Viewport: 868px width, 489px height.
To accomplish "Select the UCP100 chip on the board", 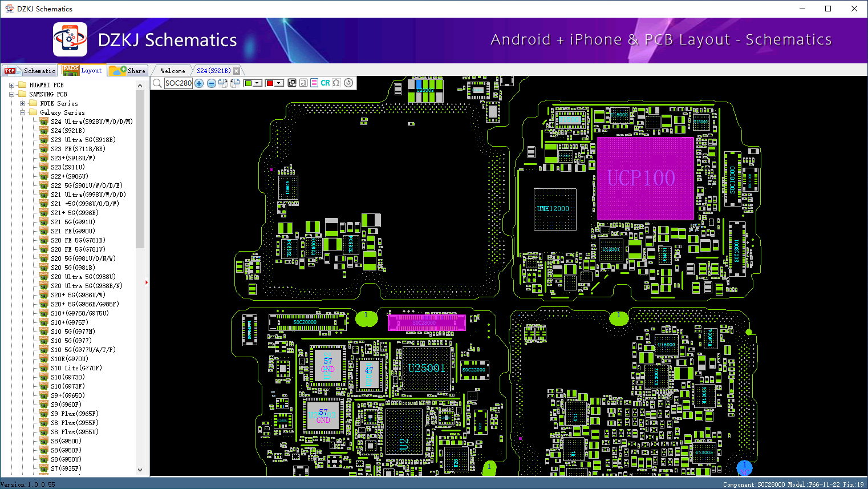I will click(x=645, y=178).
